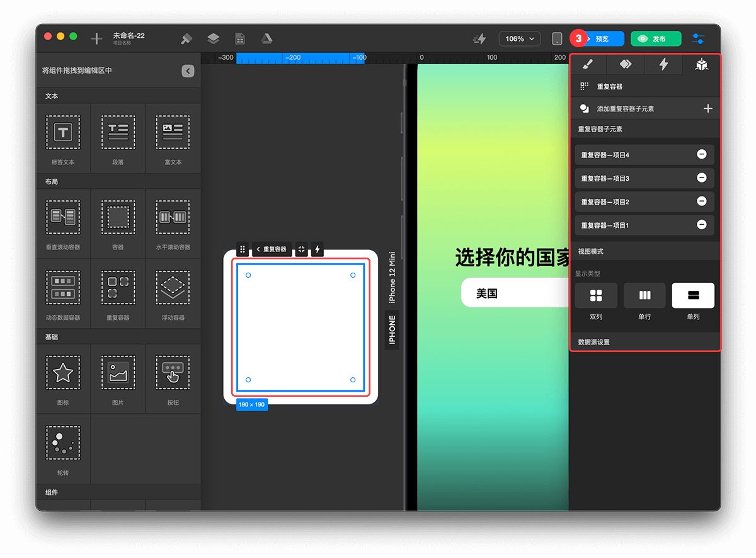Select the 按钮 button component
756x558 pixels.
173,379
